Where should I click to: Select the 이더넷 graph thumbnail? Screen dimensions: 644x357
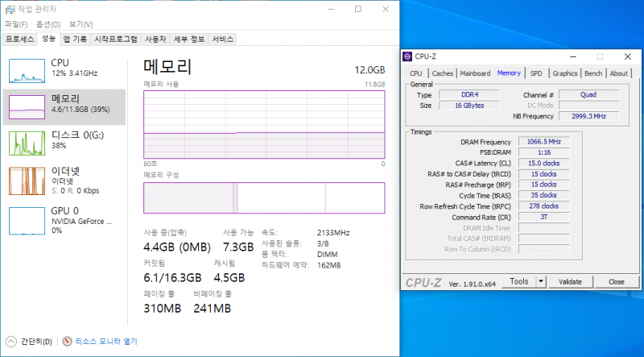coord(27,181)
